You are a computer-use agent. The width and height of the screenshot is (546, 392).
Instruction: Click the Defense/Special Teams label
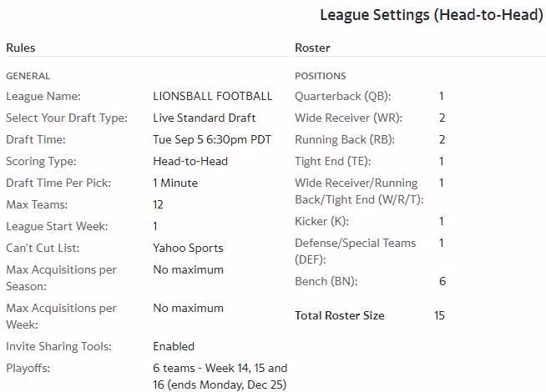pyautogui.click(x=355, y=251)
